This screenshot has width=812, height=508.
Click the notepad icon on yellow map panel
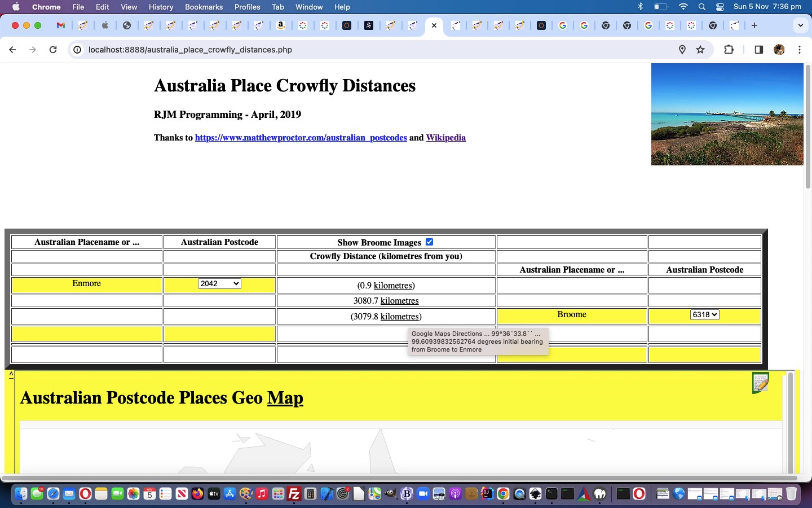760,383
